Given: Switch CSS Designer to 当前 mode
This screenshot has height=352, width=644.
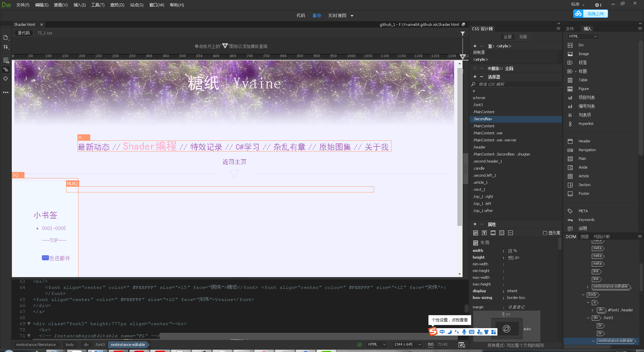Looking at the screenshot, I should coord(523,37).
